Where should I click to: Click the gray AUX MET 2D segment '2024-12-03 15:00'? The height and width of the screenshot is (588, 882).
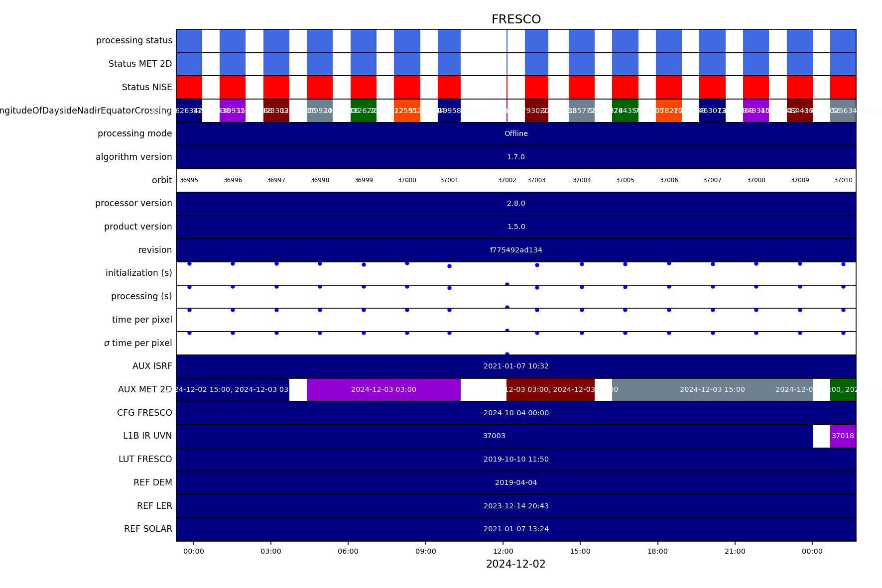tap(712, 389)
